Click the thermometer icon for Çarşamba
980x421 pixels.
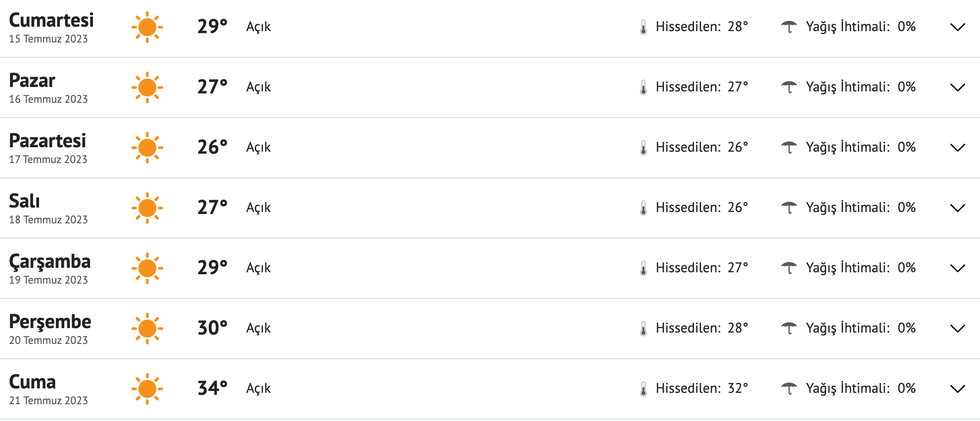(643, 268)
